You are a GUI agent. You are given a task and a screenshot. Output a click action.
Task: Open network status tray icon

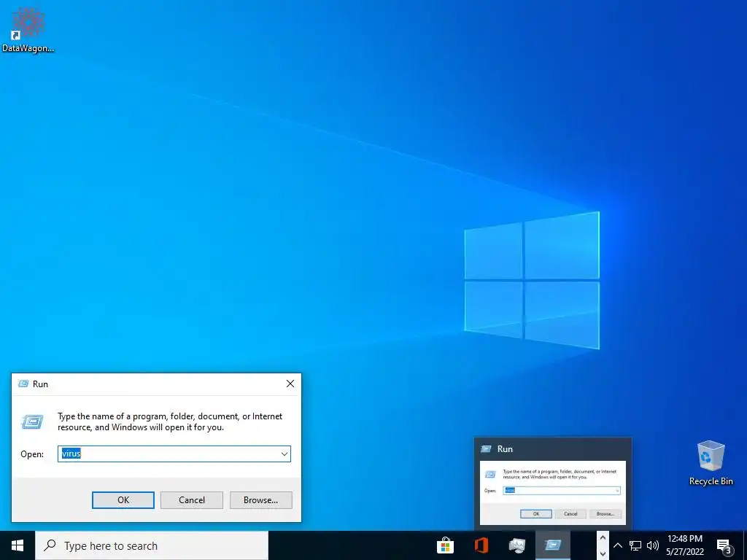635,545
